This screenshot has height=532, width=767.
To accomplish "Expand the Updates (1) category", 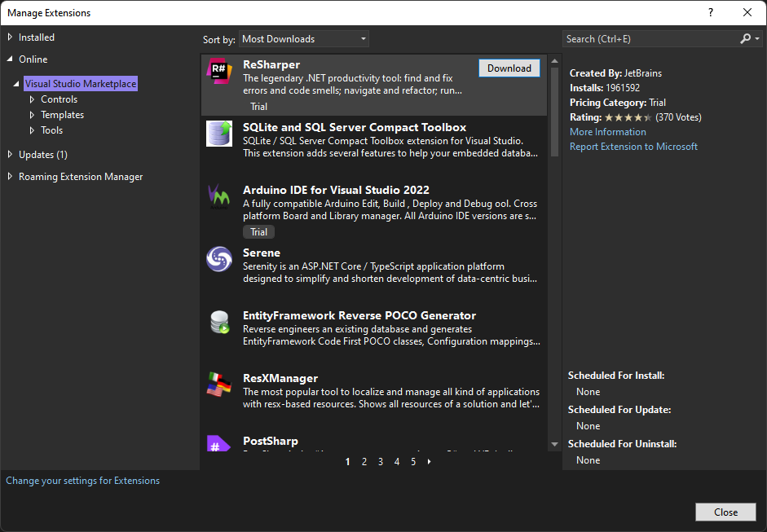I will [x=11, y=155].
